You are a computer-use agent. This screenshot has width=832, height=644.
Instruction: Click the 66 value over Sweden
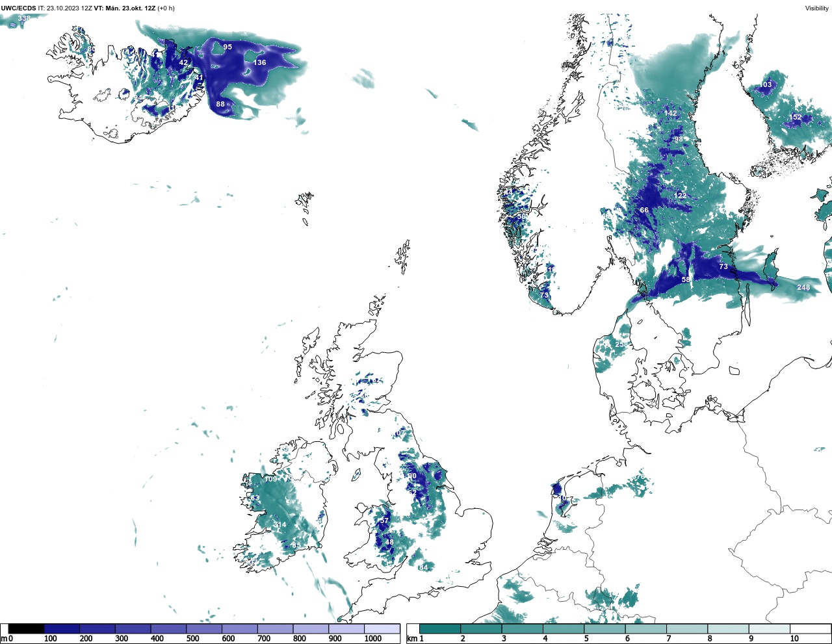click(644, 210)
